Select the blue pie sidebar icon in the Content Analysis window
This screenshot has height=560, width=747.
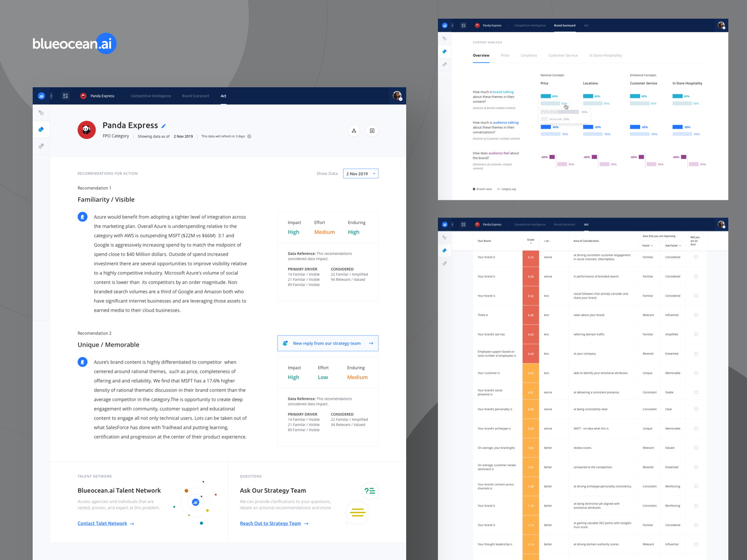click(444, 51)
